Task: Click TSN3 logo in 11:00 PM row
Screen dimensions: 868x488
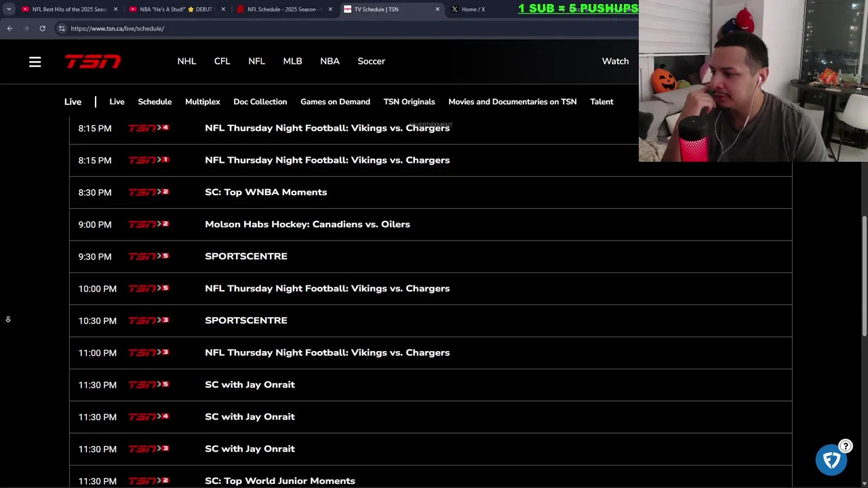Action: click(149, 352)
